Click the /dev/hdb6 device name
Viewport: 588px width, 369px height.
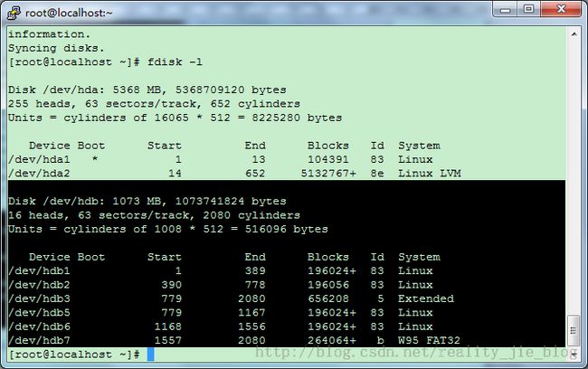pos(39,326)
